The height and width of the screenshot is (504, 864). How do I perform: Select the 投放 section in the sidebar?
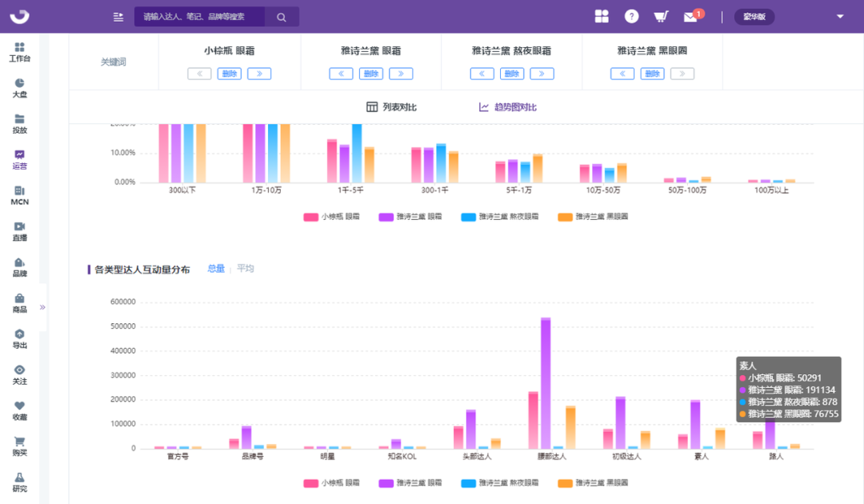18,123
